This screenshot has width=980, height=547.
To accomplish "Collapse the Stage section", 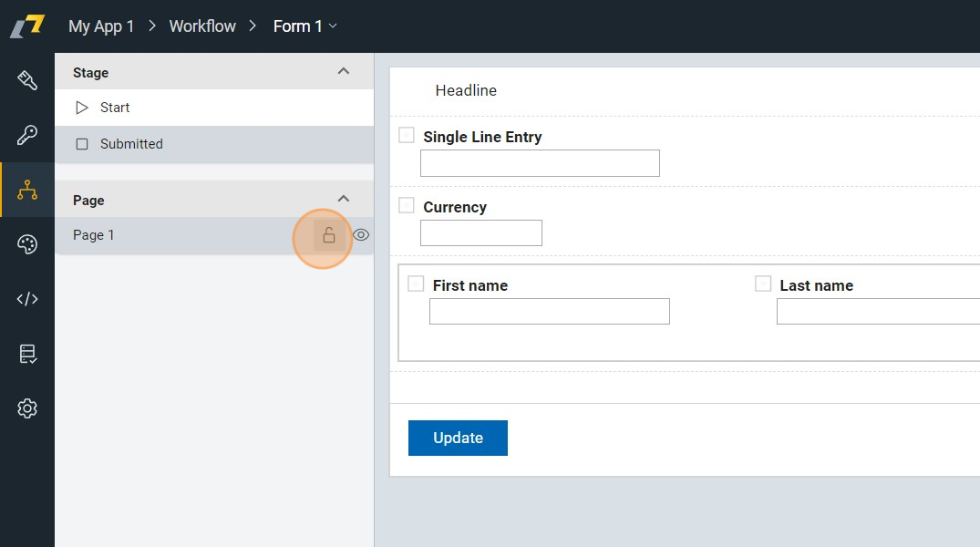I will (x=344, y=71).
